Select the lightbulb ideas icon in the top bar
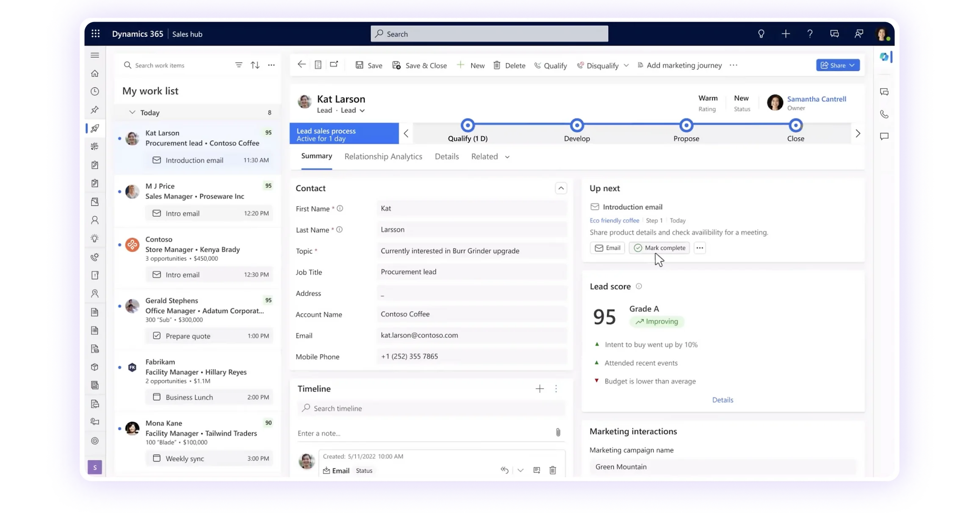The height and width of the screenshot is (513, 980). (761, 33)
